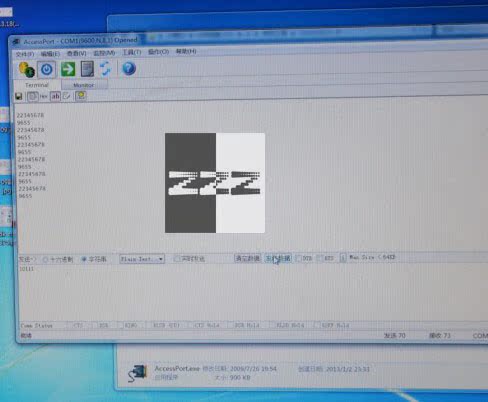This screenshot has height=402, width=488.
Task: Click the small icon before Max Size
Action: click(x=343, y=258)
